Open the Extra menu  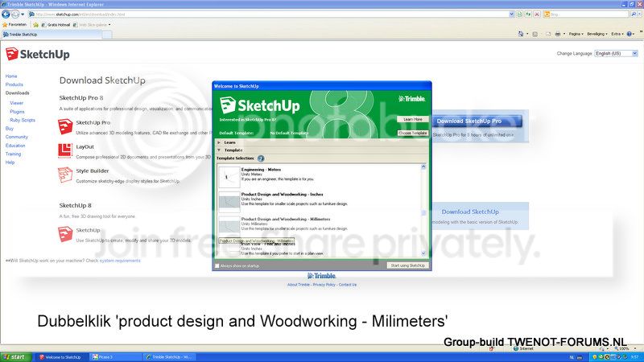click(617, 34)
